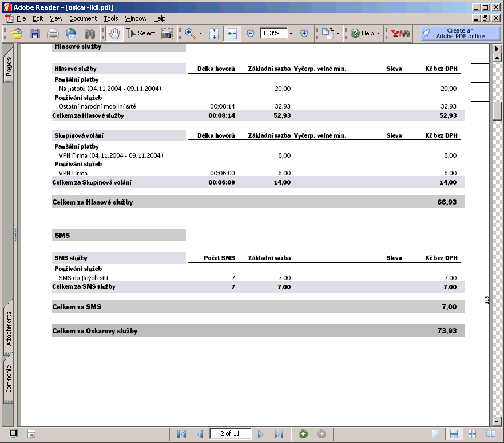Click the Print icon in toolbar
This screenshot has width=504, height=443.
(x=53, y=34)
